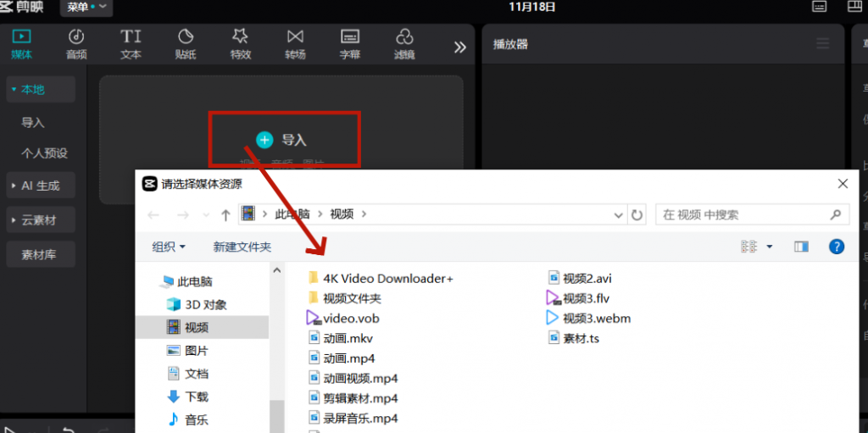Click the 在 视频 中搜索 search field
This screenshot has width=868, height=433.
[x=746, y=215]
